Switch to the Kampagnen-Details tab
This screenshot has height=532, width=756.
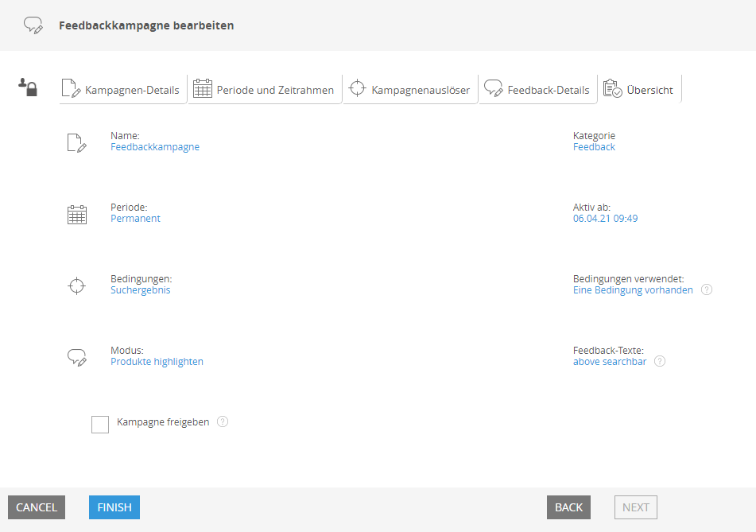pyautogui.click(x=123, y=89)
